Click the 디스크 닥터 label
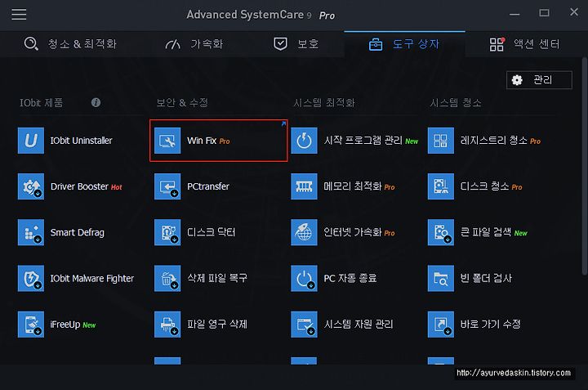The image size is (588, 390). click(x=212, y=232)
